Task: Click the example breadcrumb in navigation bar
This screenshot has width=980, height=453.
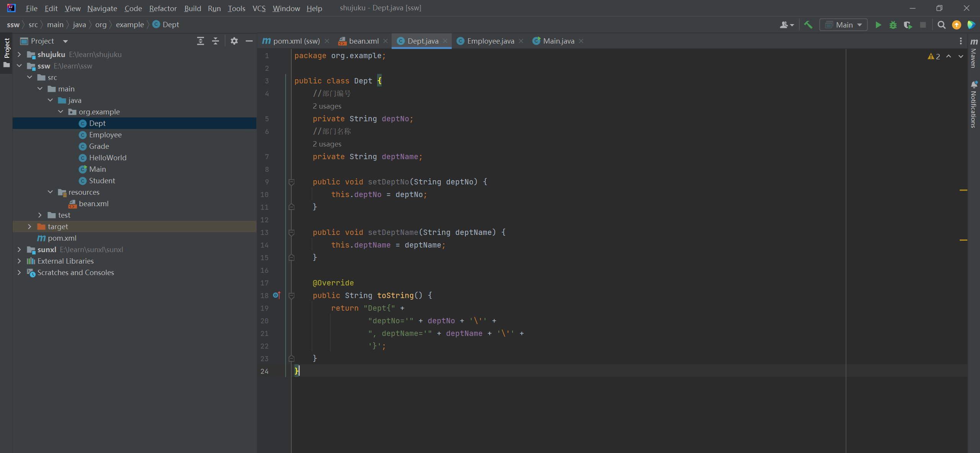Action: (x=130, y=24)
